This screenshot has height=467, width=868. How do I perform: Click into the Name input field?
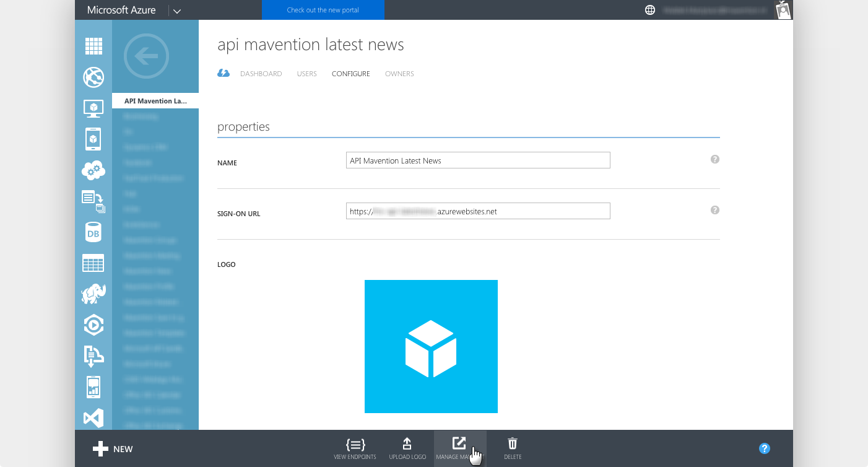pos(478,160)
